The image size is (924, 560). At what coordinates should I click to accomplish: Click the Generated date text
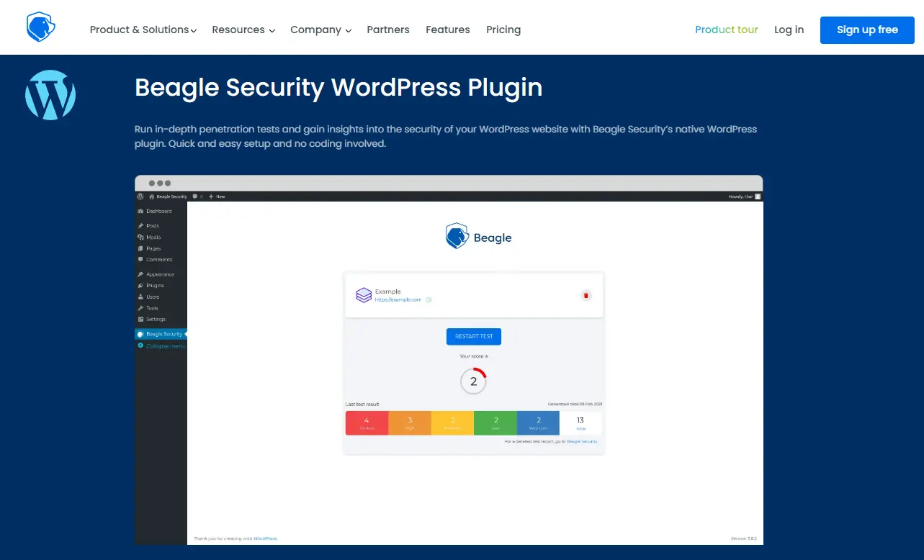(575, 405)
